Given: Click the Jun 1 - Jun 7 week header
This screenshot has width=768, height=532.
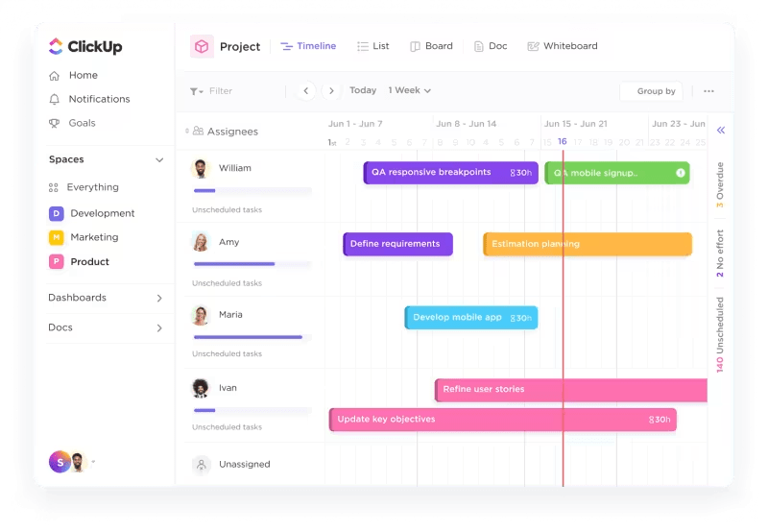Looking at the screenshot, I should point(355,124).
